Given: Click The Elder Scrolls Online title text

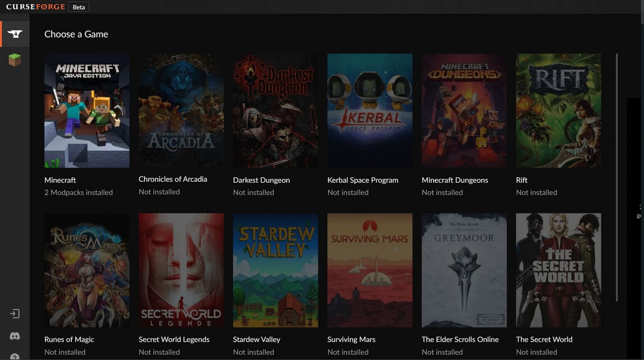Looking at the screenshot, I should 460,339.
